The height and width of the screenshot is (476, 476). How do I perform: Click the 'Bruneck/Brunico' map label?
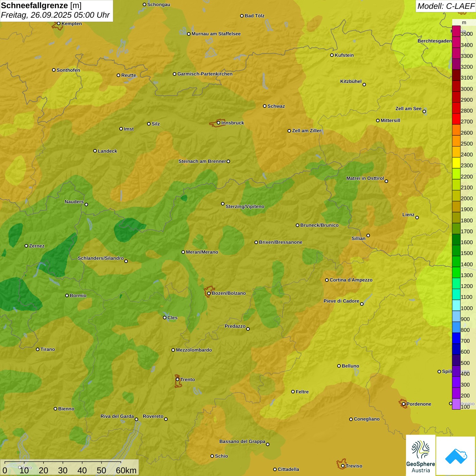319,225
